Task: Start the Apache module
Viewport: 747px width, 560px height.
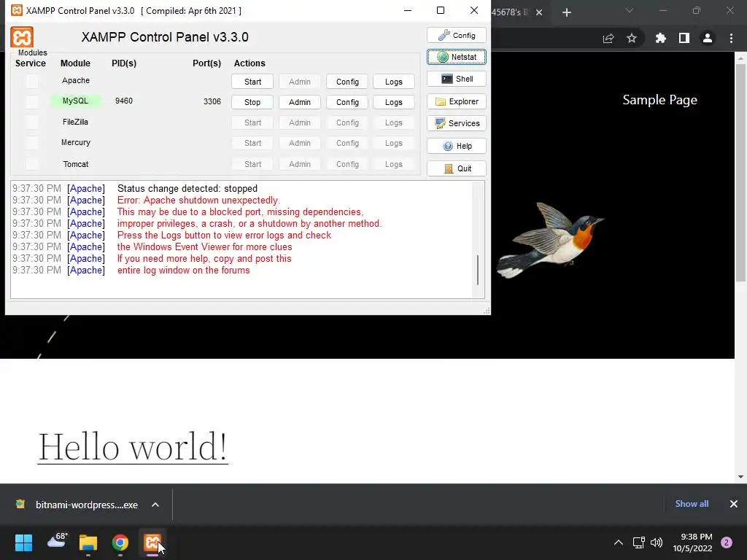Action: tap(252, 82)
